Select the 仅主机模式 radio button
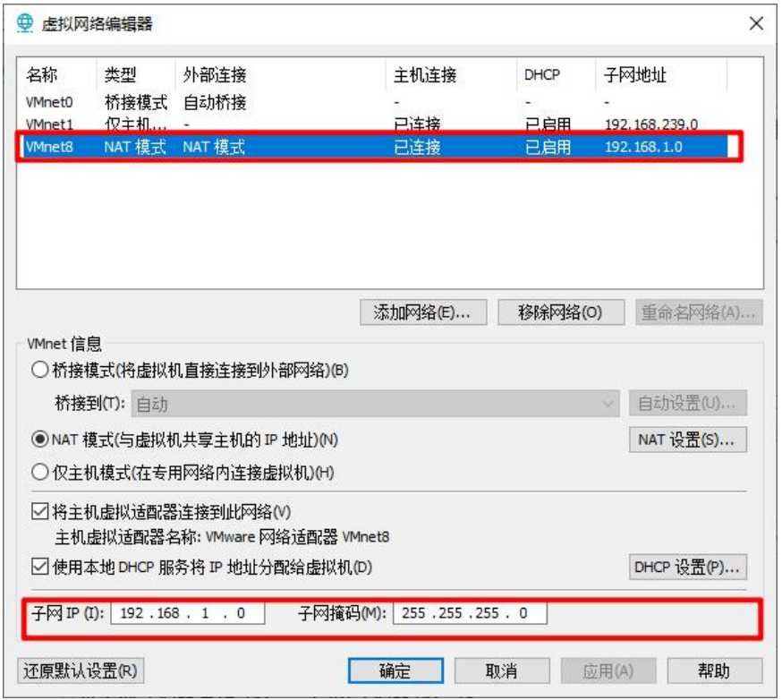782x700 pixels. tap(40, 472)
